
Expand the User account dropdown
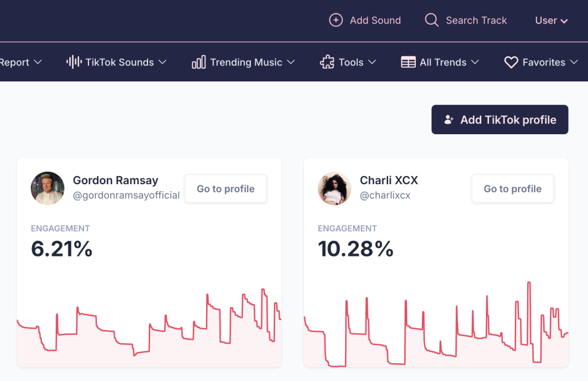550,20
